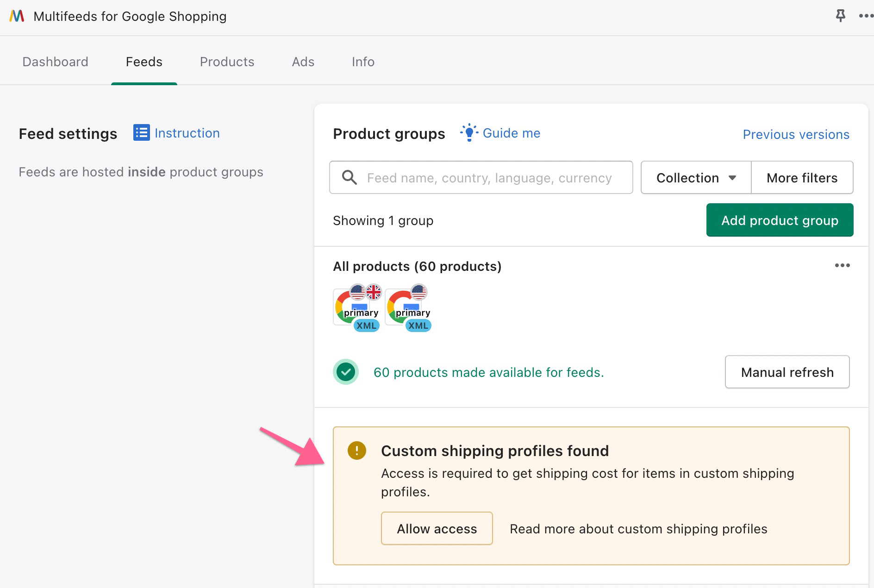Click the "Feed settings" heading

(68, 134)
